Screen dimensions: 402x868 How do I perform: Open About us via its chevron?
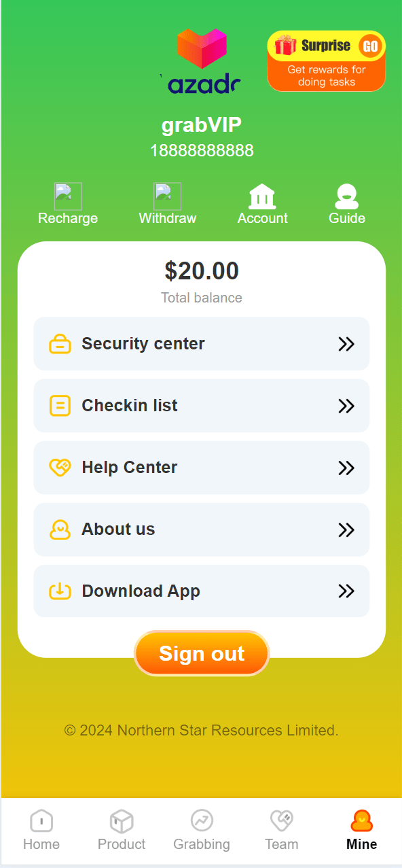coord(346,530)
